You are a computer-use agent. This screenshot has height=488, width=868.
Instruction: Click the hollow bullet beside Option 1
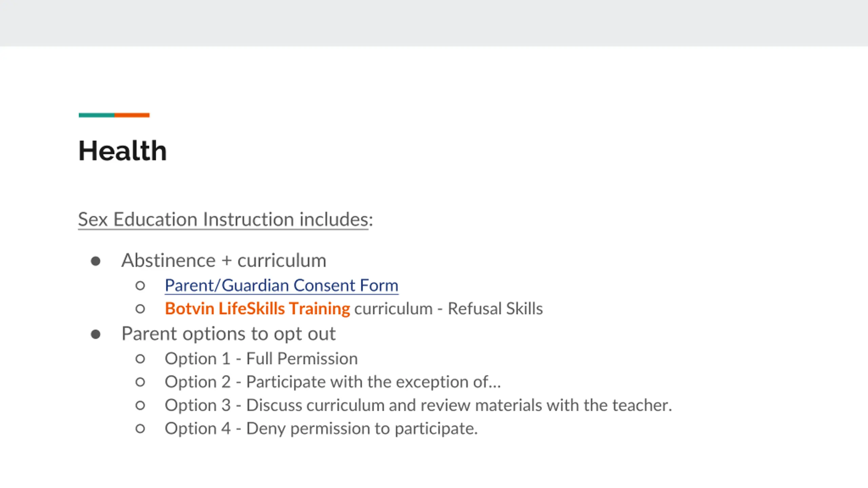point(140,359)
